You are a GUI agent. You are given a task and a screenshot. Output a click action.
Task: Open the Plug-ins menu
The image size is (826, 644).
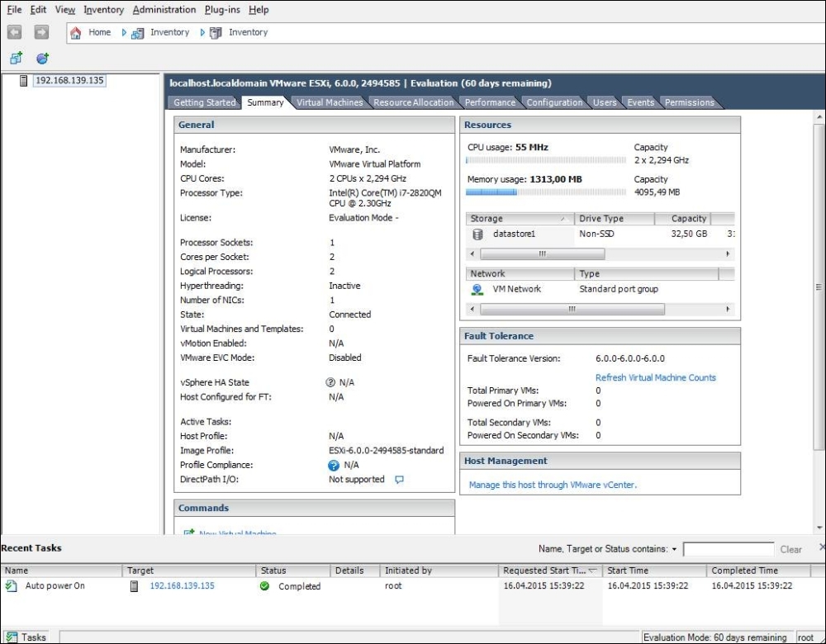222,9
